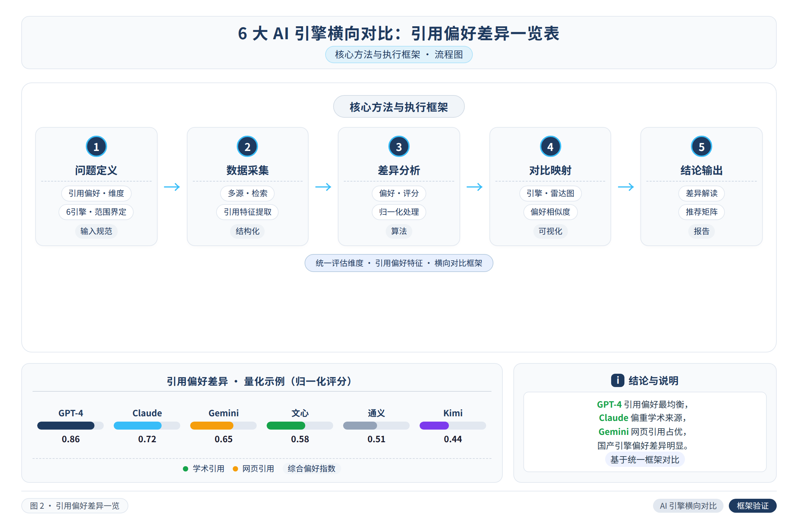Click the 0.65 score value

coord(223,439)
